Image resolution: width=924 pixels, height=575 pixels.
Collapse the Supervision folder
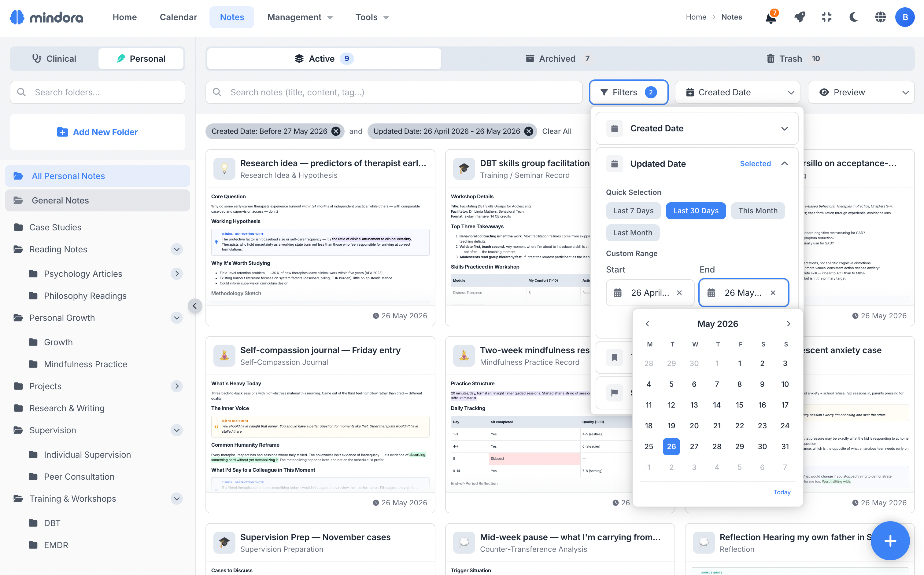pos(177,430)
